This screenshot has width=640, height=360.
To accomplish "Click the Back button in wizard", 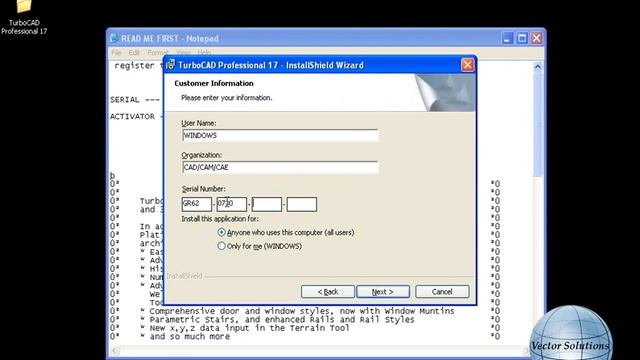I will [x=328, y=292].
